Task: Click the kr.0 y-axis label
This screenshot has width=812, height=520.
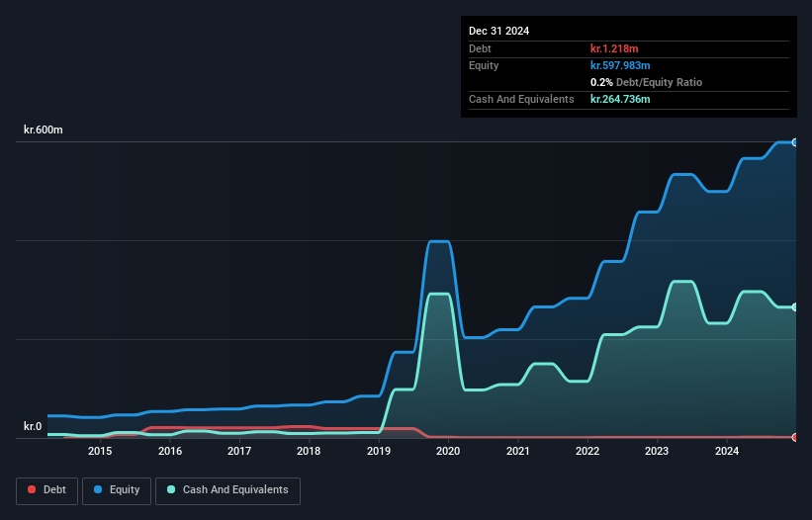Action: pyautogui.click(x=33, y=427)
